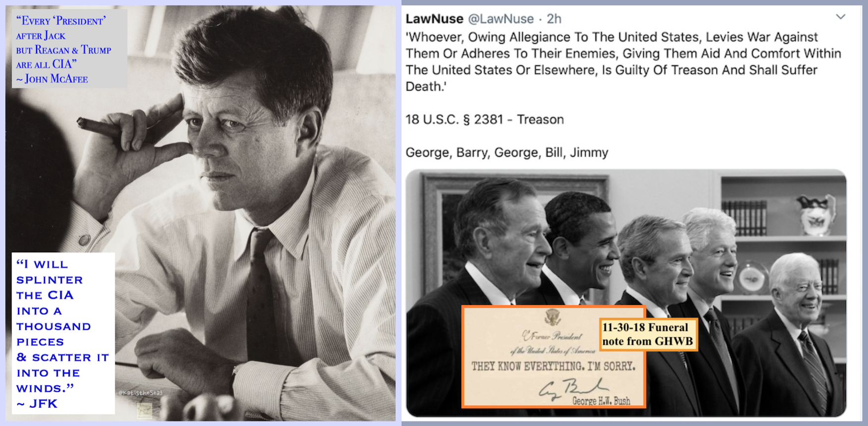
Task: Click the black-and-white photo of man holding cigar
Action: [x=201, y=213]
